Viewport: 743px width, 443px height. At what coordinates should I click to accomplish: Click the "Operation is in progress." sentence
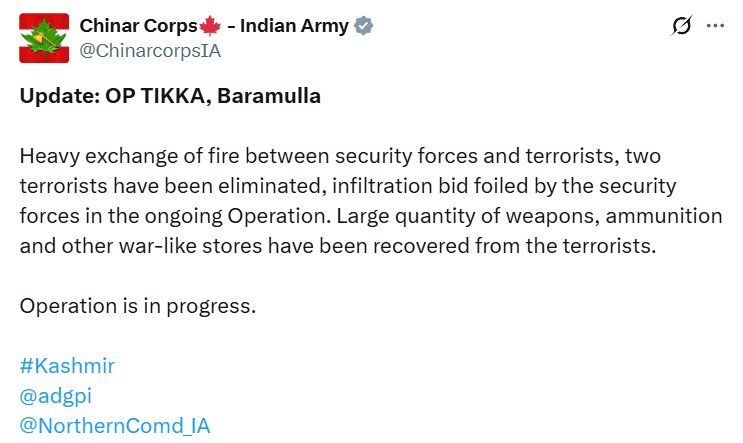(x=138, y=305)
